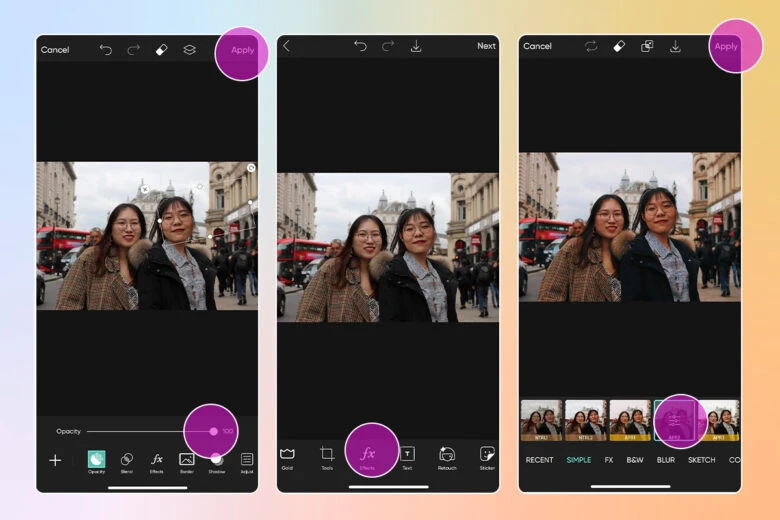The image size is (780, 520).
Task: Open the Retouch tool
Action: tap(447, 456)
